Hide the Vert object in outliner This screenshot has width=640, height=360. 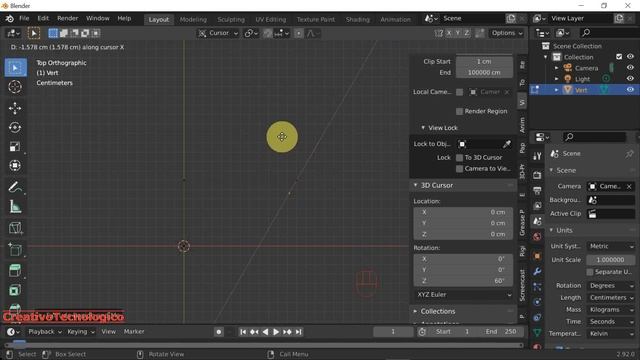click(630, 89)
